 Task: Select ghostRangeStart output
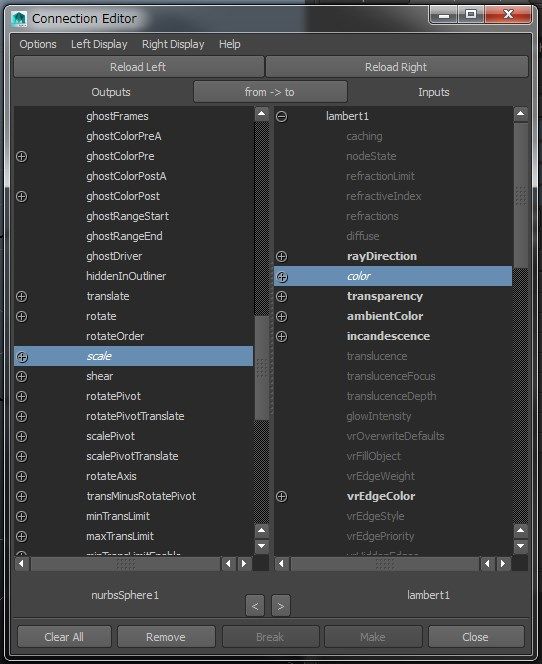pyautogui.click(x=127, y=216)
